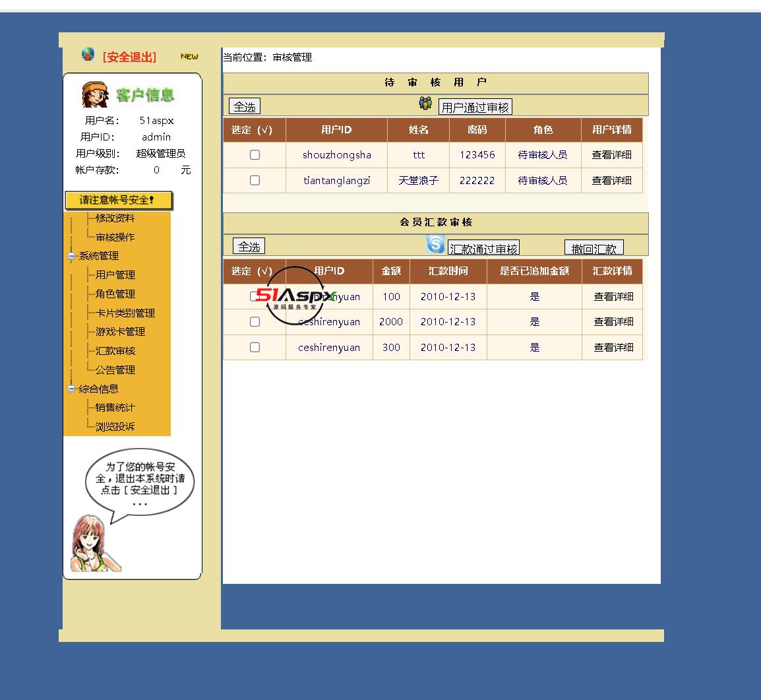View 查看详细 for tiantanglangzi
The image size is (761, 700).
[x=611, y=181]
